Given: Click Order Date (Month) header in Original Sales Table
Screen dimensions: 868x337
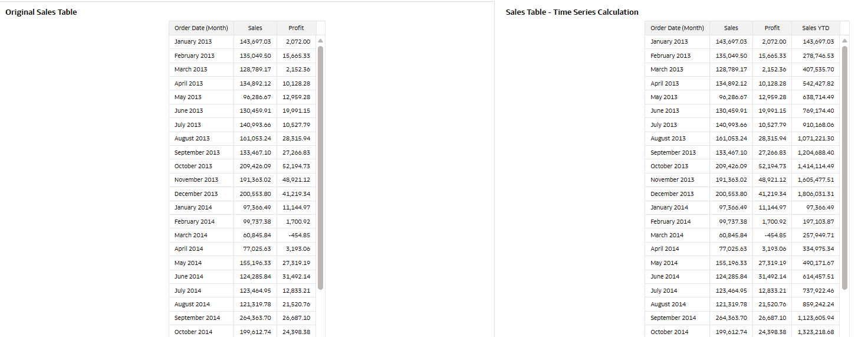Looking at the screenshot, I should click(x=201, y=28).
